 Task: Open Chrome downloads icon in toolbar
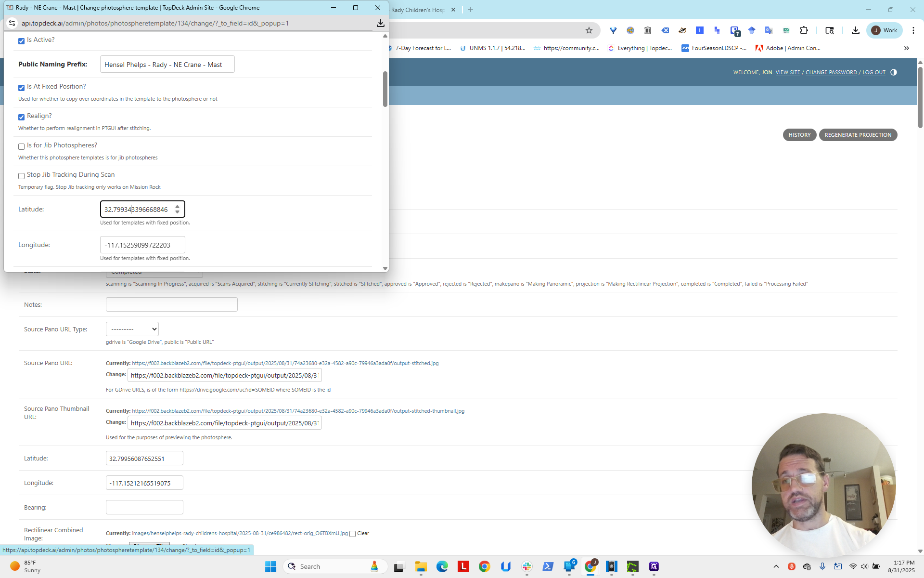tap(855, 30)
